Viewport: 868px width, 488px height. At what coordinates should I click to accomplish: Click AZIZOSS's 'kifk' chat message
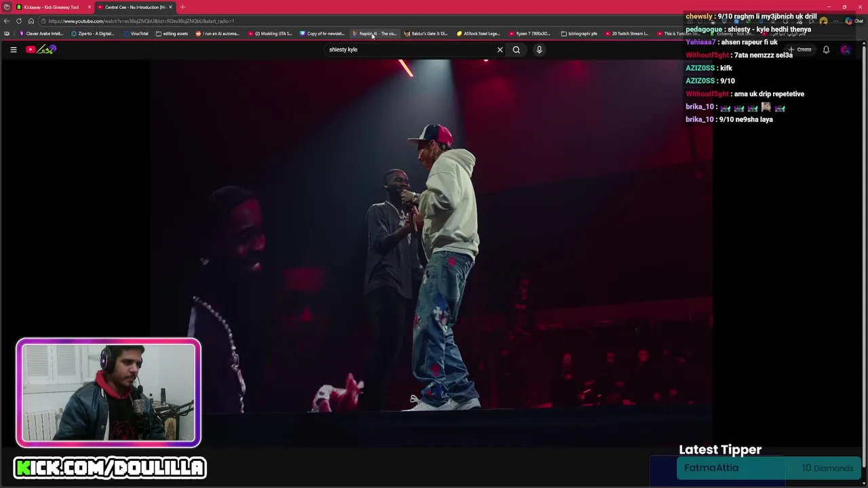709,68
